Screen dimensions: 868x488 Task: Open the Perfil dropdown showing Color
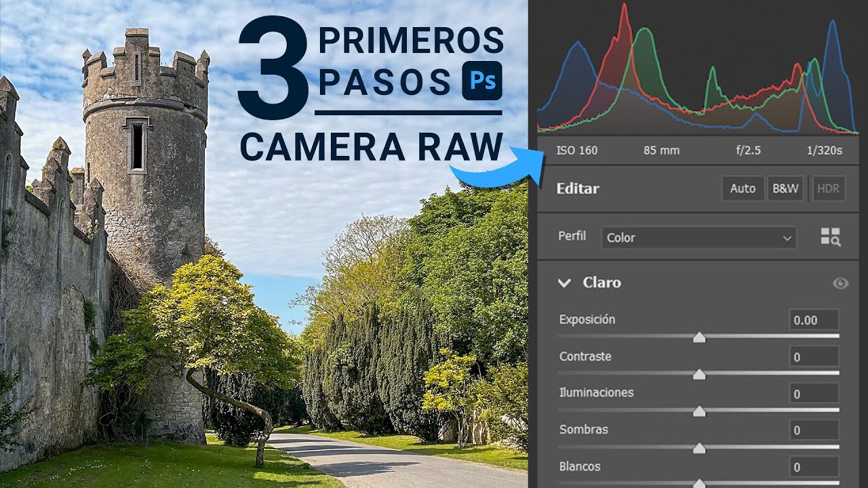click(698, 238)
